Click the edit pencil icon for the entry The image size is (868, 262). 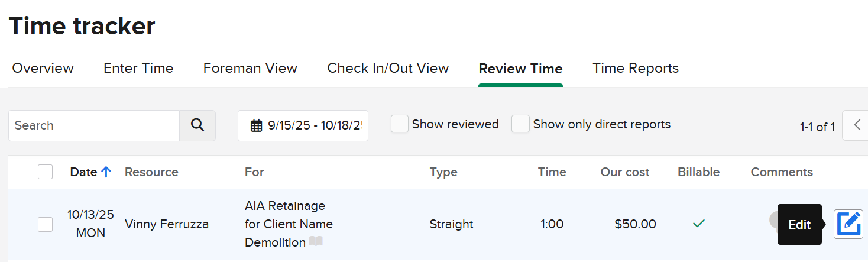[x=848, y=224]
